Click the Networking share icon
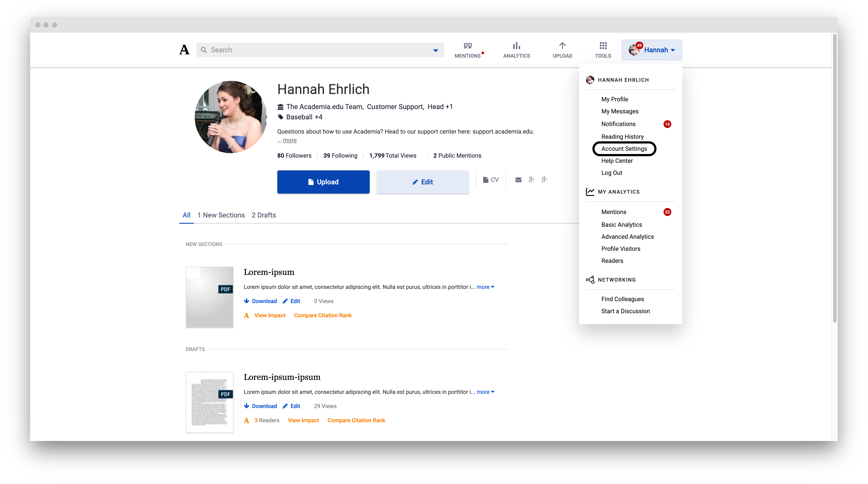The width and height of the screenshot is (868, 484). point(590,280)
